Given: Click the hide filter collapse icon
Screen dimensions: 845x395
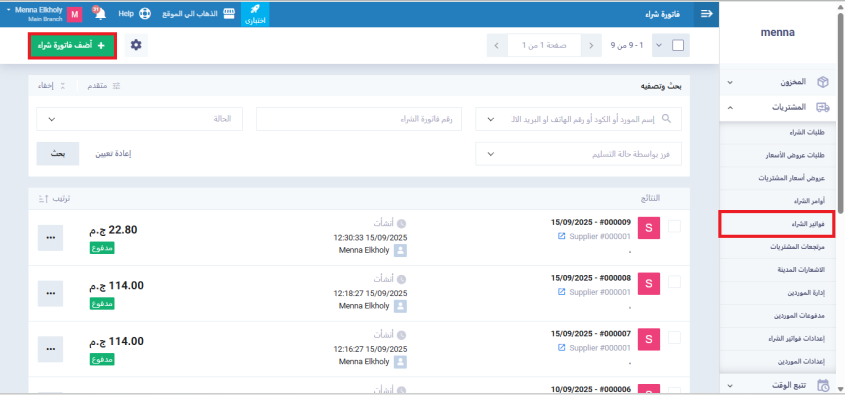Looking at the screenshot, I should 63,86.
